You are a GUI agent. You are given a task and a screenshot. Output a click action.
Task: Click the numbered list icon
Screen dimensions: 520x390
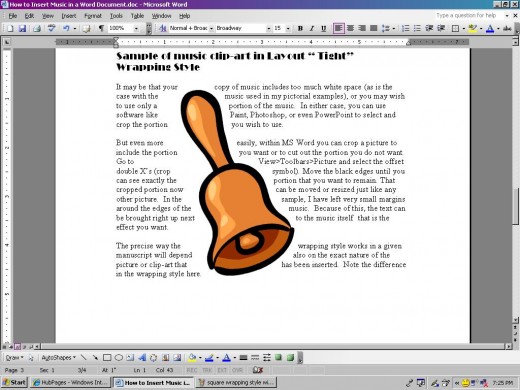pyautogui.click(x=406, y=28)
